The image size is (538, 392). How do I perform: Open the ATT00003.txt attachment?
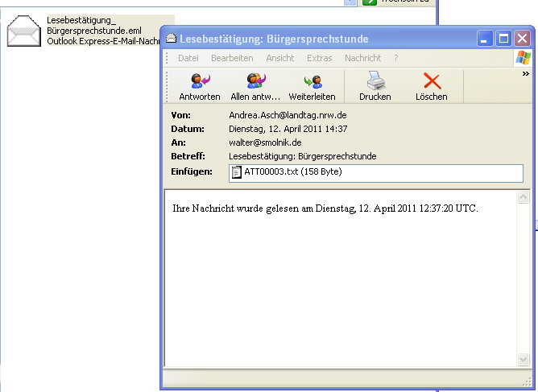click(x=287, y=171)
